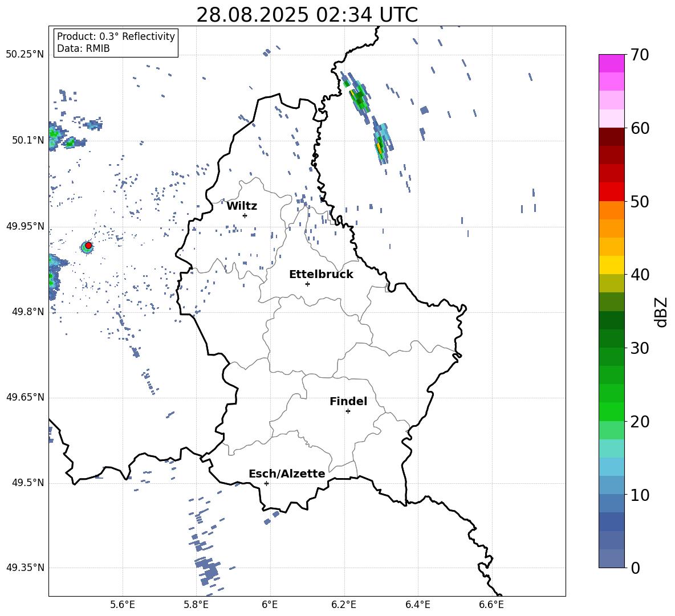675x616 pixels.
Task: Click the Ettelbruck cross marker
Action: click(307, 284)
